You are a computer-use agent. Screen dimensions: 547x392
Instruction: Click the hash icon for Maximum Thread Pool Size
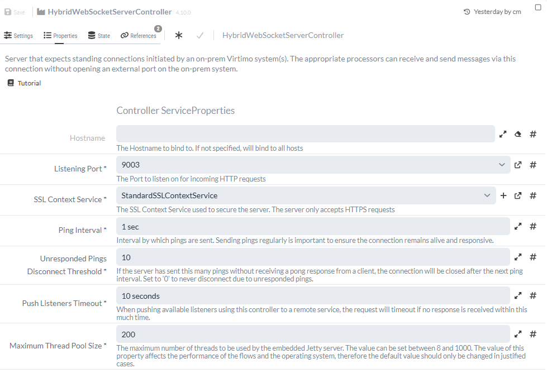532,334
